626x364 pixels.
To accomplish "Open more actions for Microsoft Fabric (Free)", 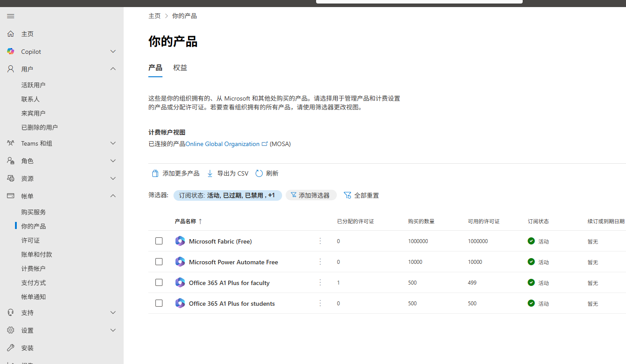I will [x=321, y=241].
